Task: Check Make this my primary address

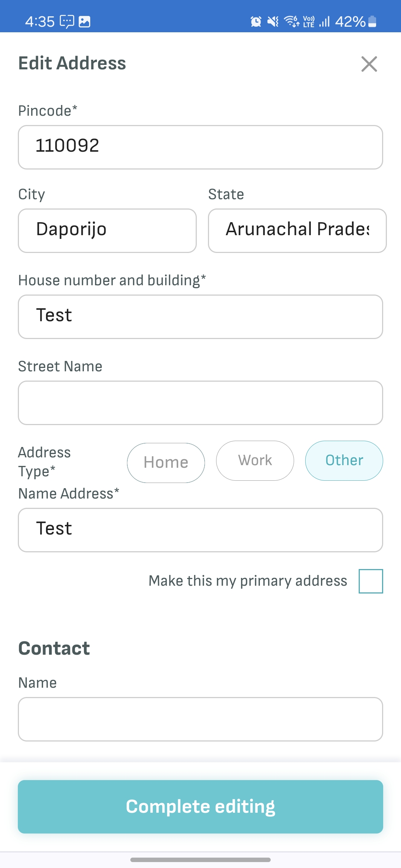Action: point(371,581)
